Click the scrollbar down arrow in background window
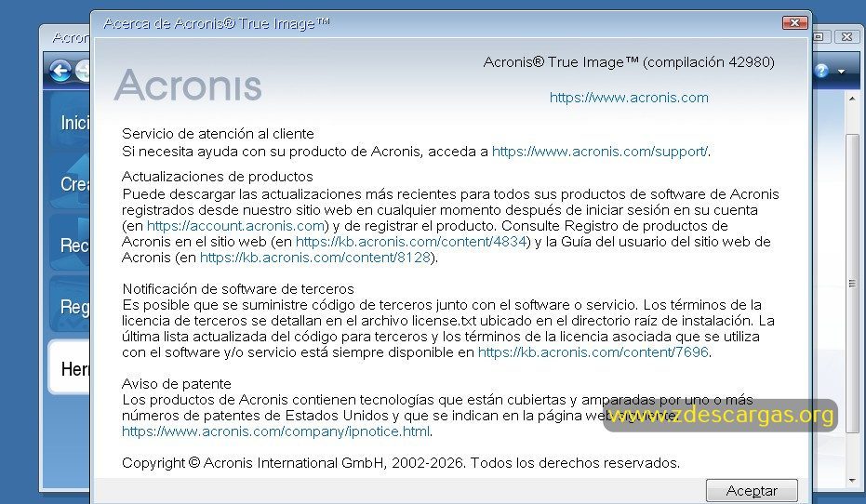Viewport: 866px width, 504px height. point(852,482)
